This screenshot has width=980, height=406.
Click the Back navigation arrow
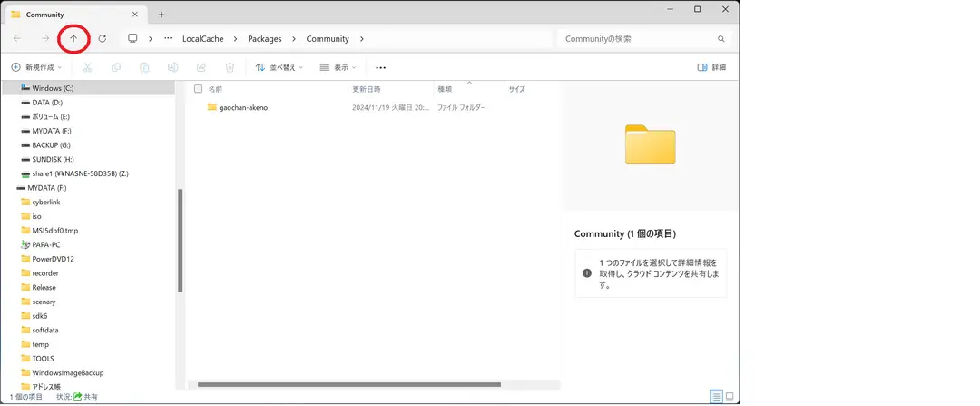17,39
